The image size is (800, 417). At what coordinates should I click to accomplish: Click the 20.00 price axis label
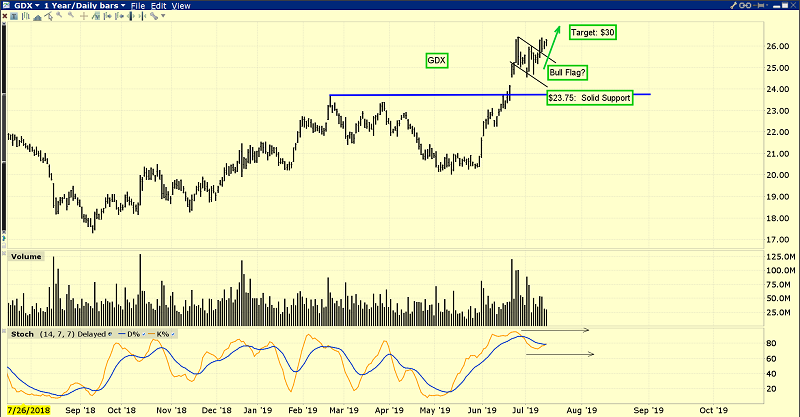[x=778, y=175]
